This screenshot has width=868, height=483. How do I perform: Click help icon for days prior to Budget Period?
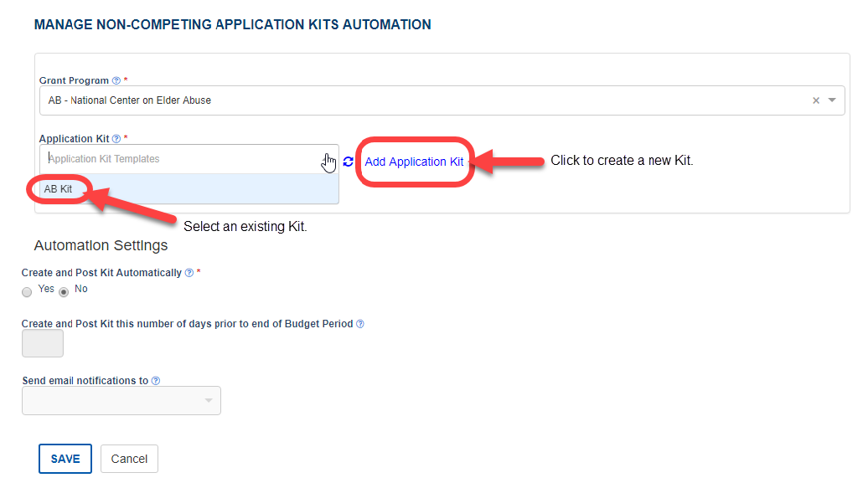coord(360,324)
